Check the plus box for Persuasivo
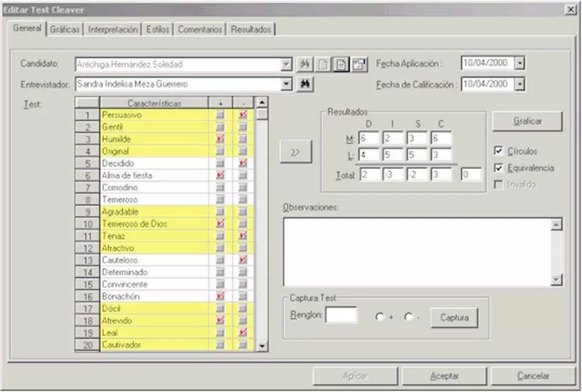 (x=220, y=115)
